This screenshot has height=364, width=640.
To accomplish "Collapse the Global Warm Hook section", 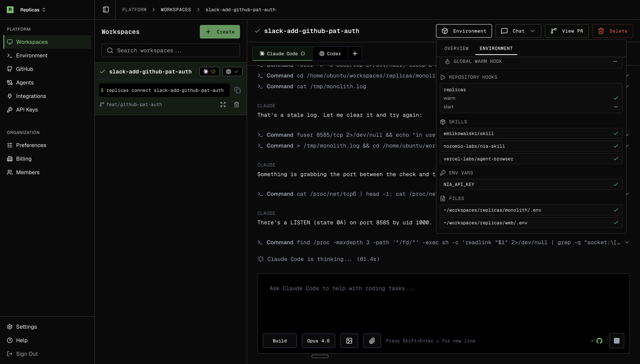I will [x=615, y=61].
